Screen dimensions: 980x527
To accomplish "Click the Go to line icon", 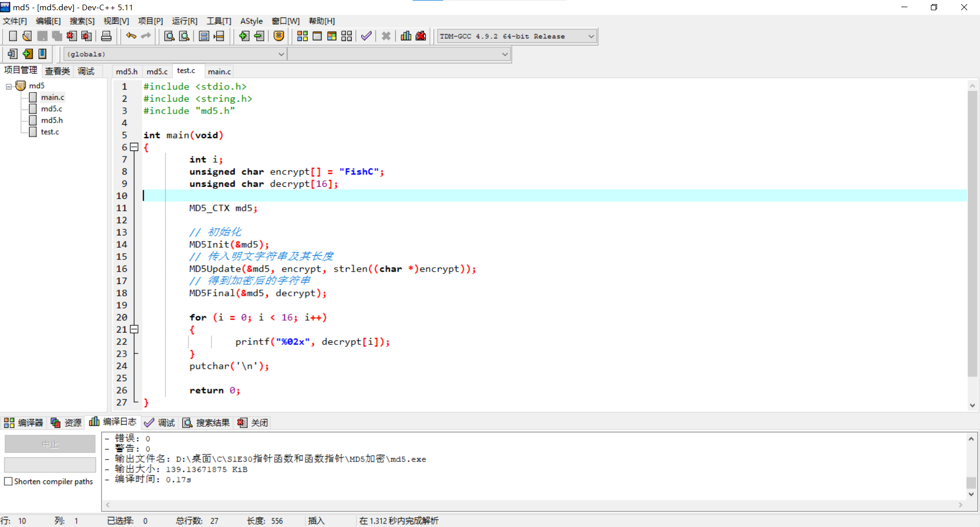I will (219, 36).
